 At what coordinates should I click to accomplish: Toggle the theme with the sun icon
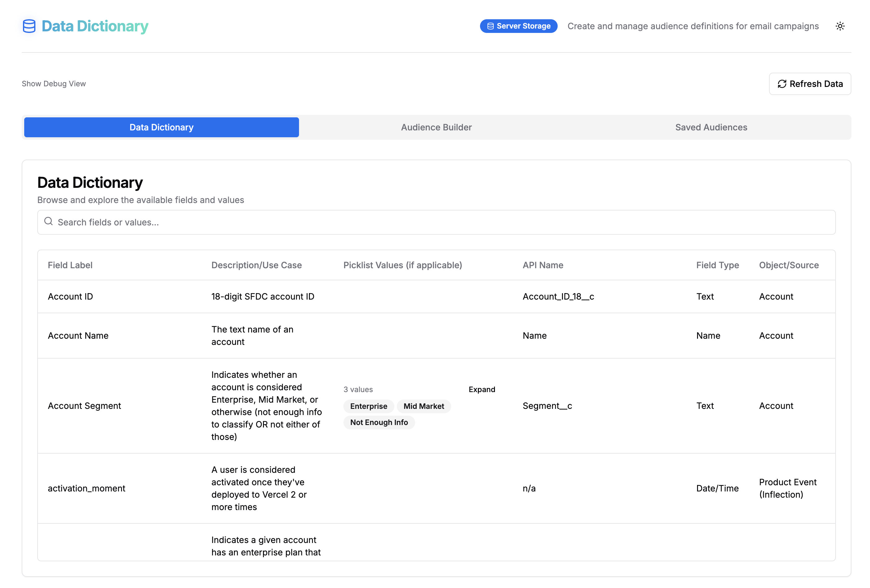tap(840, 26)
